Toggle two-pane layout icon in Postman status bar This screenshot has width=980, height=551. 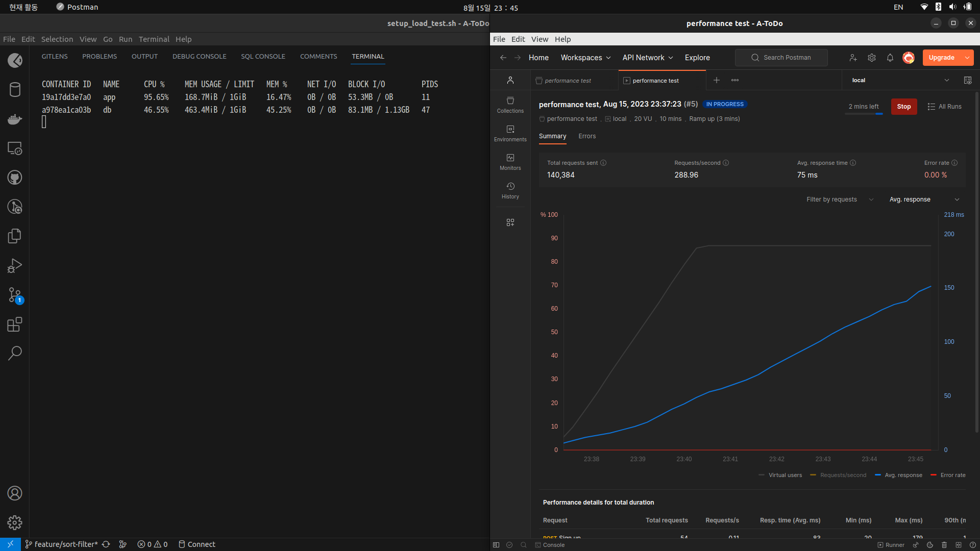tap(959, 545)
